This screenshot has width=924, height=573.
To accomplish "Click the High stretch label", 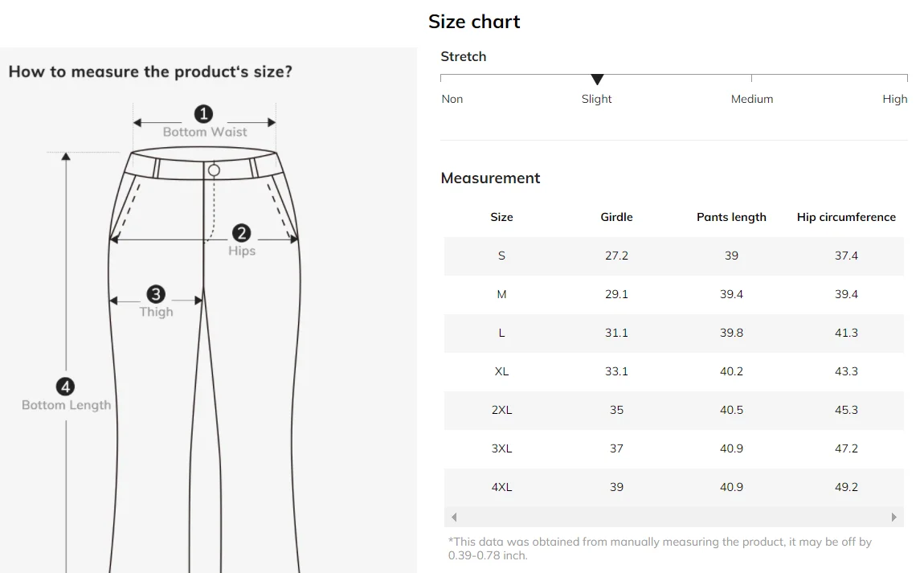I will point(894,99).
